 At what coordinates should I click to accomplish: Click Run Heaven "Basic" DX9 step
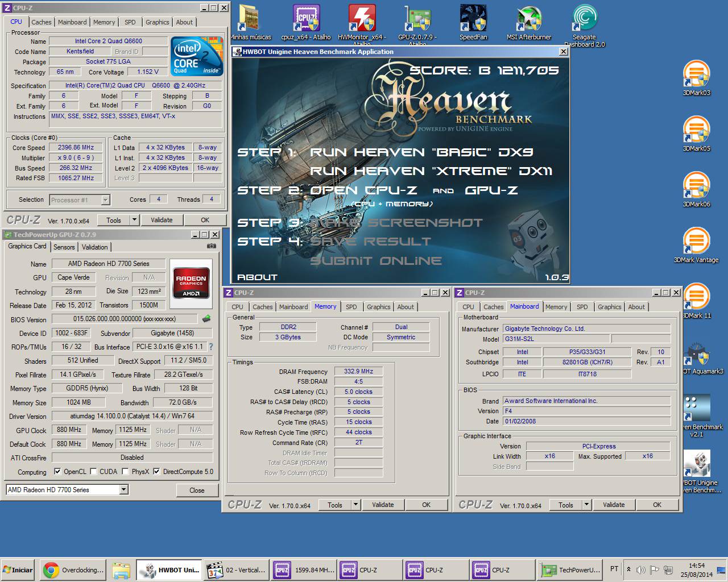pos(421,152)
